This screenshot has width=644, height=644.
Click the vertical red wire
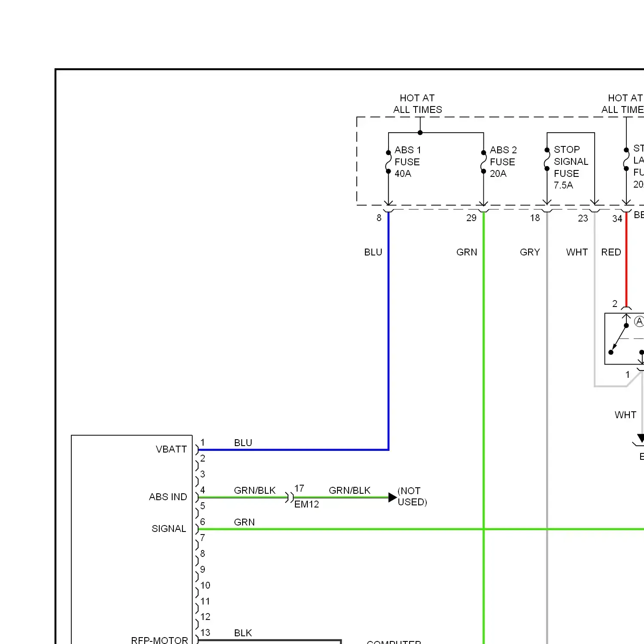click(626, 260)
